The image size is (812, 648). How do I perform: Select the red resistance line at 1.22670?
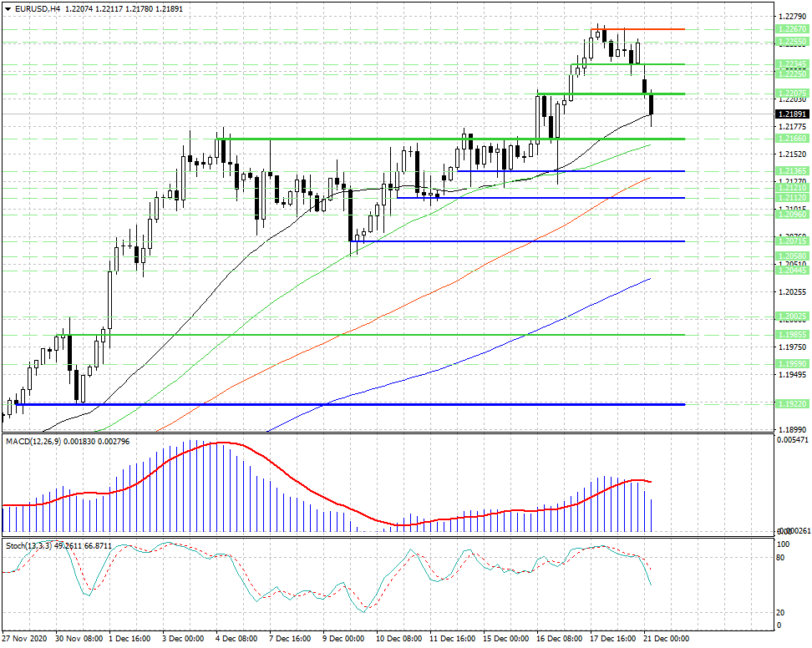638,29
